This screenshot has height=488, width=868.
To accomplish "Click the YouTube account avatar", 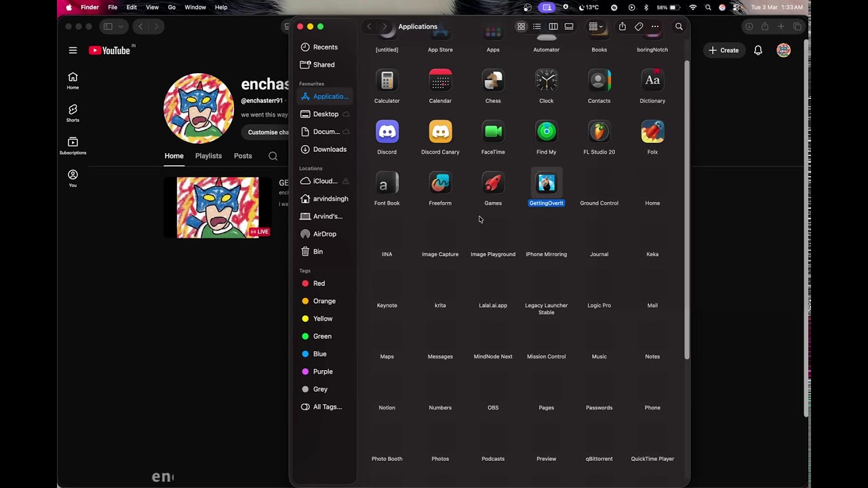I will [783, 50].
